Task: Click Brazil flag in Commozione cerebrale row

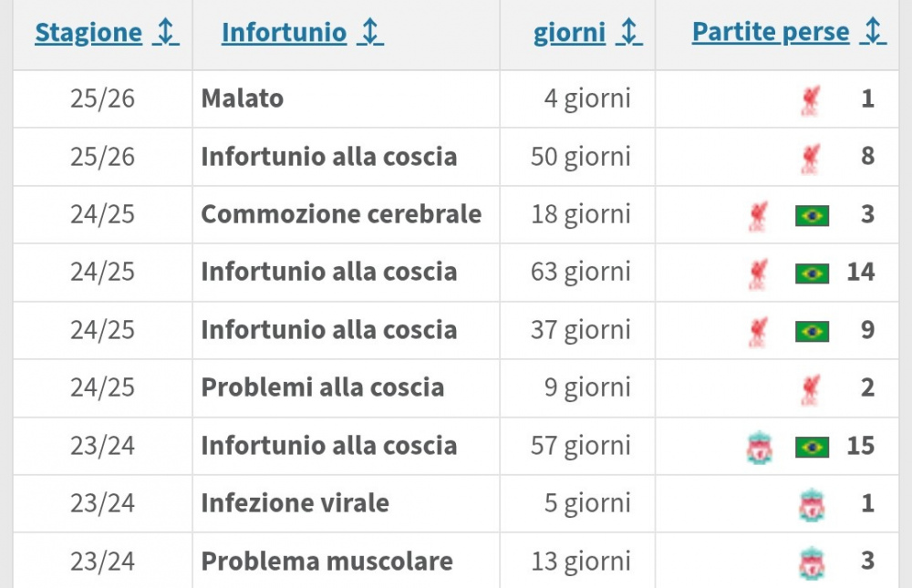Action: (811, 215)
